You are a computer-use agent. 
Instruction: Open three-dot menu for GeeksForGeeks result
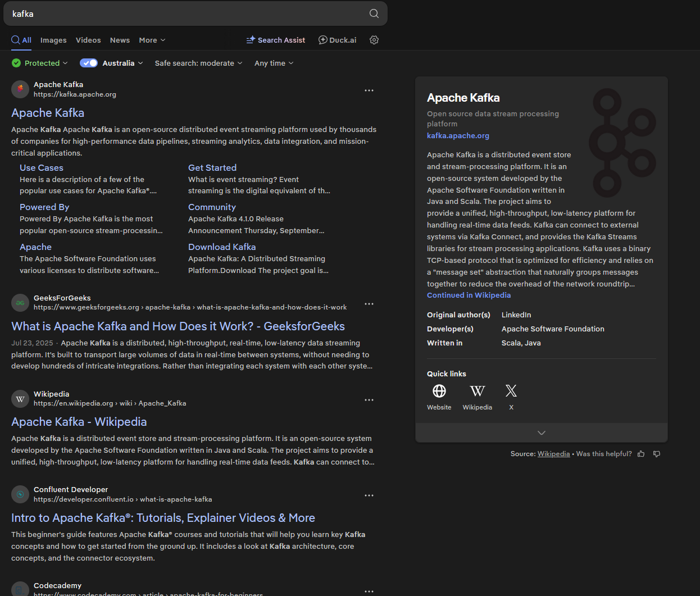pos(369,304)
